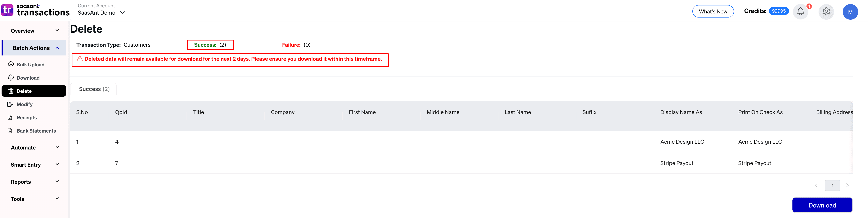Screen dimensions: 868x218
Task: Click the user avatar M
Action: click(x=850, y=12)
